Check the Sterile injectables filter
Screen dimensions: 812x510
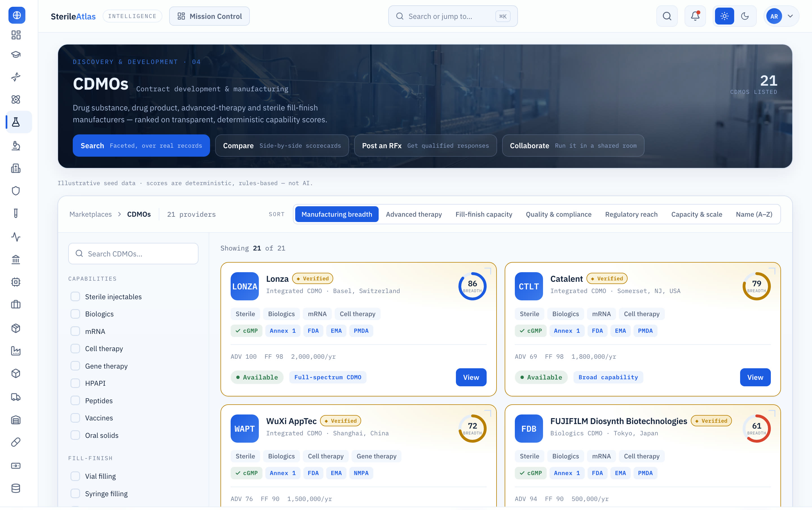pyautogui.click(x=75, y=297)
